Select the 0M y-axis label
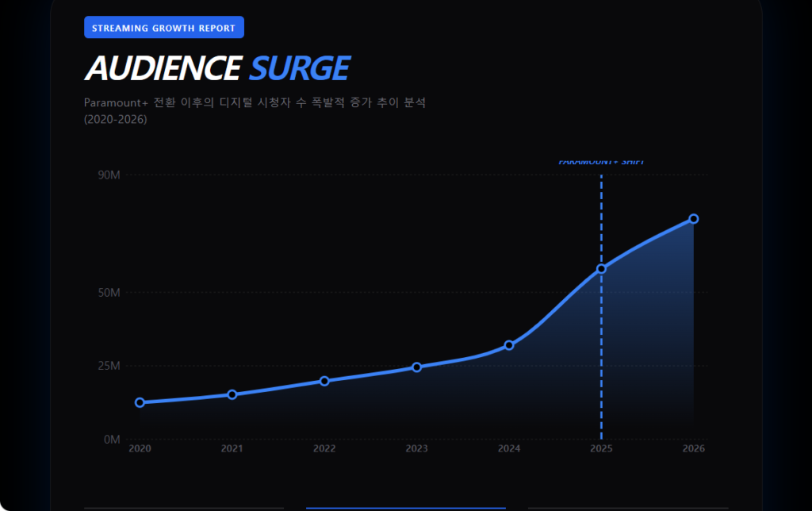 pyautogui.click(x=112, y=440)
